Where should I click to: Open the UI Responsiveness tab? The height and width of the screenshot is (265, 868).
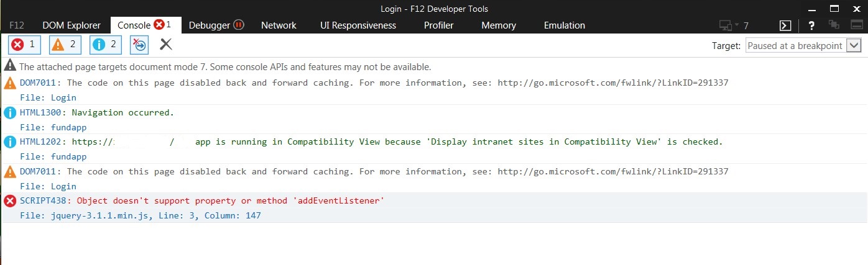tap(358, 25)
